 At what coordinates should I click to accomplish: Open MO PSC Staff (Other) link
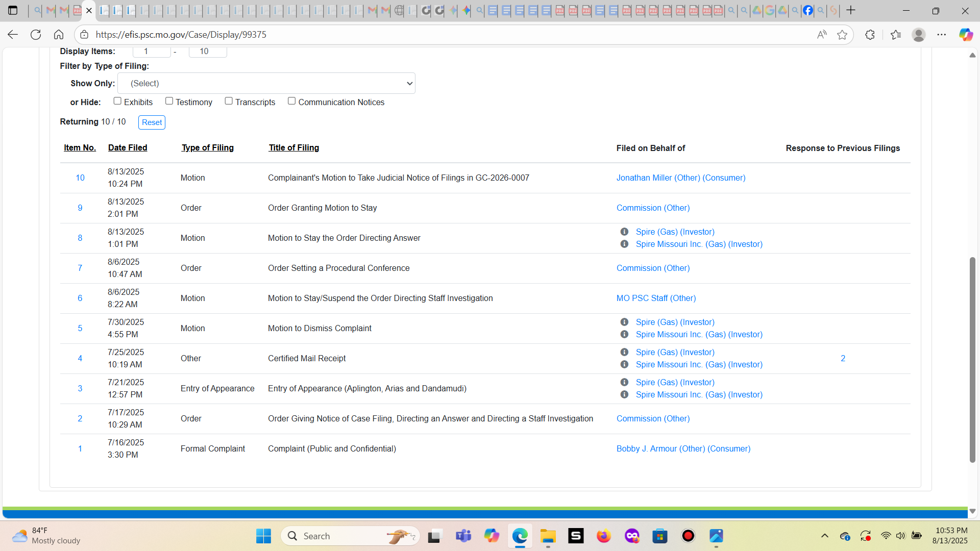pyautogui.click(x=656, y=298)
